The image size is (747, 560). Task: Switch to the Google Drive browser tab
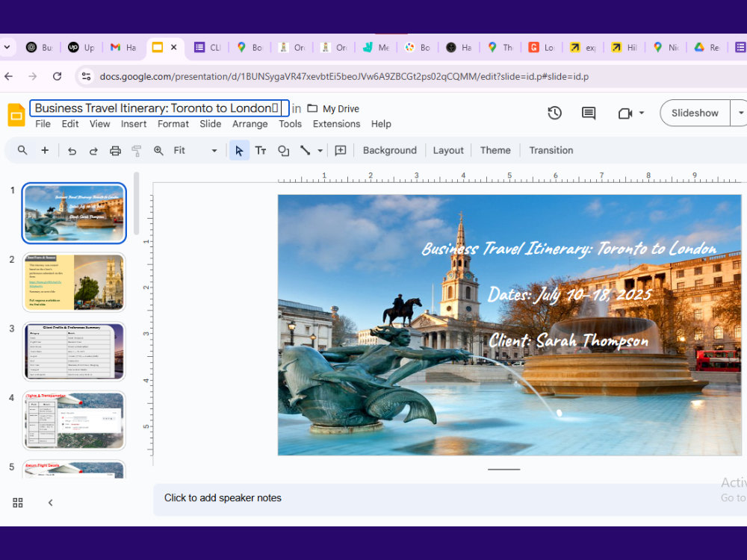(x=707, y=47)
